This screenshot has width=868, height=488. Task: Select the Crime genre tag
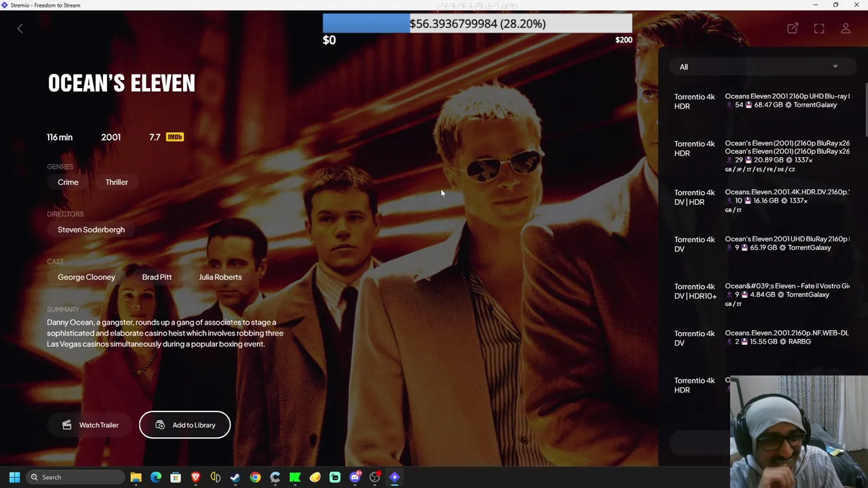coord(68,182)
